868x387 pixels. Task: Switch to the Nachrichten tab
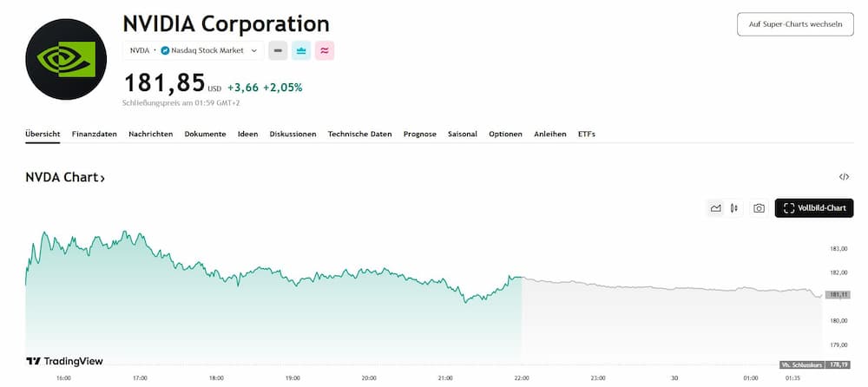pos(151,134)
